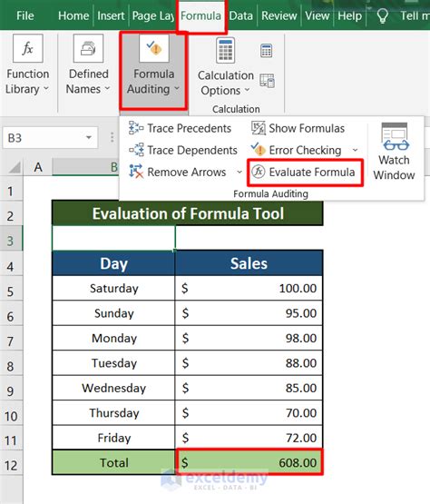Image resolution: width=430 pixels, height=504 pixels.
Task: Click the Formula Auditing warning icon
Action: (154, 48)
